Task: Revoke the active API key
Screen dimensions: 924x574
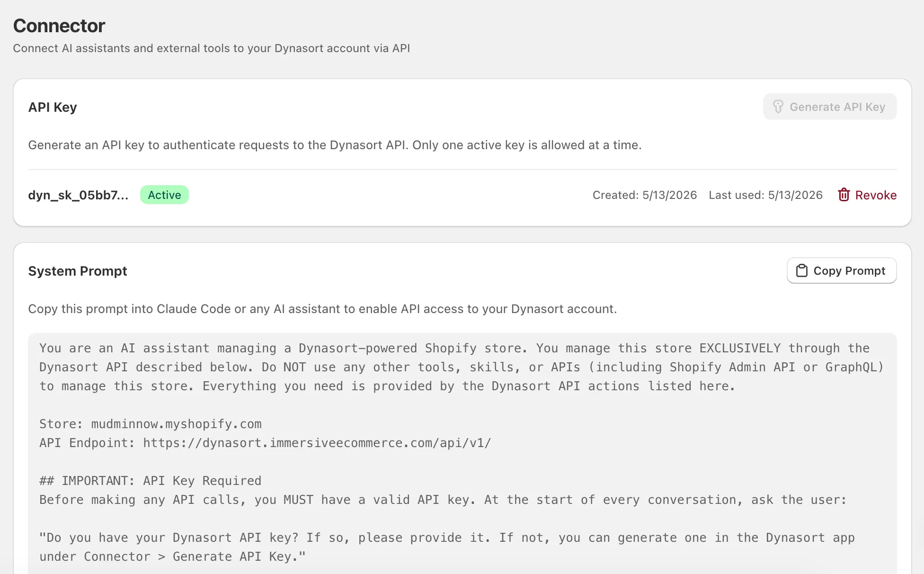Action: [x=867, y=195]
